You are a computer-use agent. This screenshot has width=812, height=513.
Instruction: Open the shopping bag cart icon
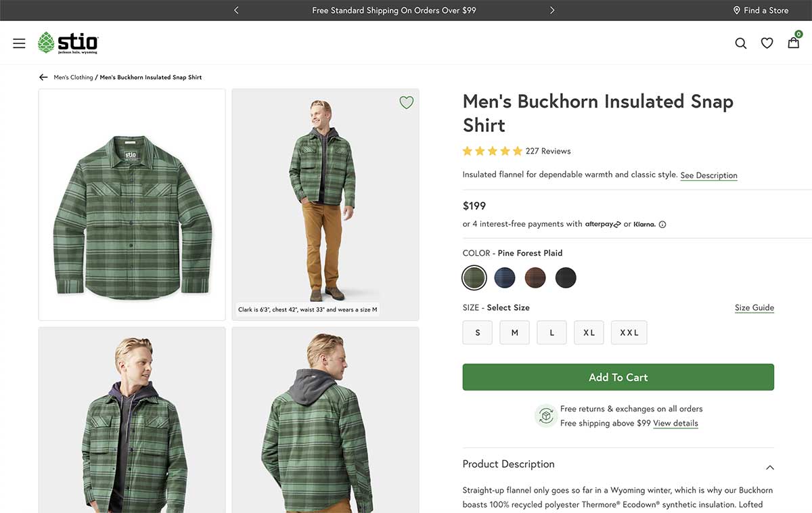[x=793, y=43]
